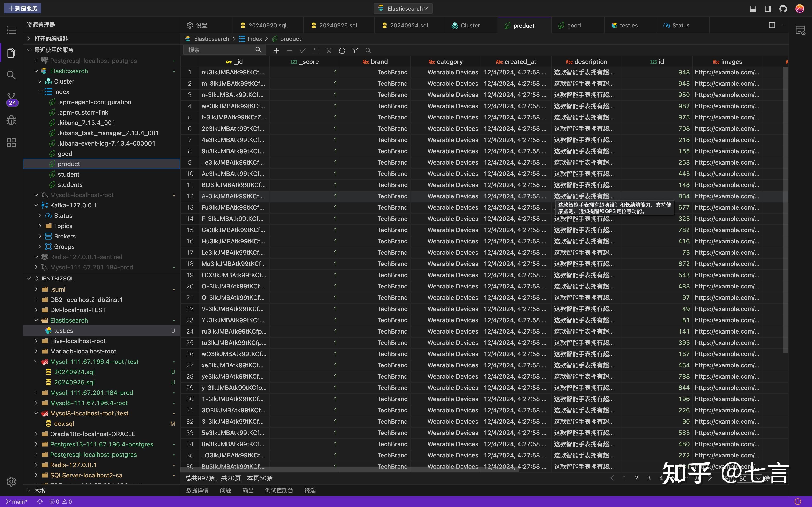Open the 调试控制台 panel tab
The width and height of the screenshot is (812, 507).
coord(279,490)
